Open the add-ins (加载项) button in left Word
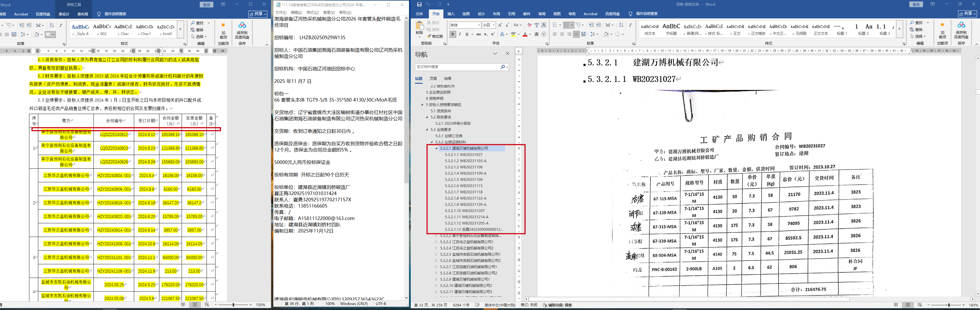Image resolution: width=980 pixels, height=310 pixels. [x=223, y=31]
